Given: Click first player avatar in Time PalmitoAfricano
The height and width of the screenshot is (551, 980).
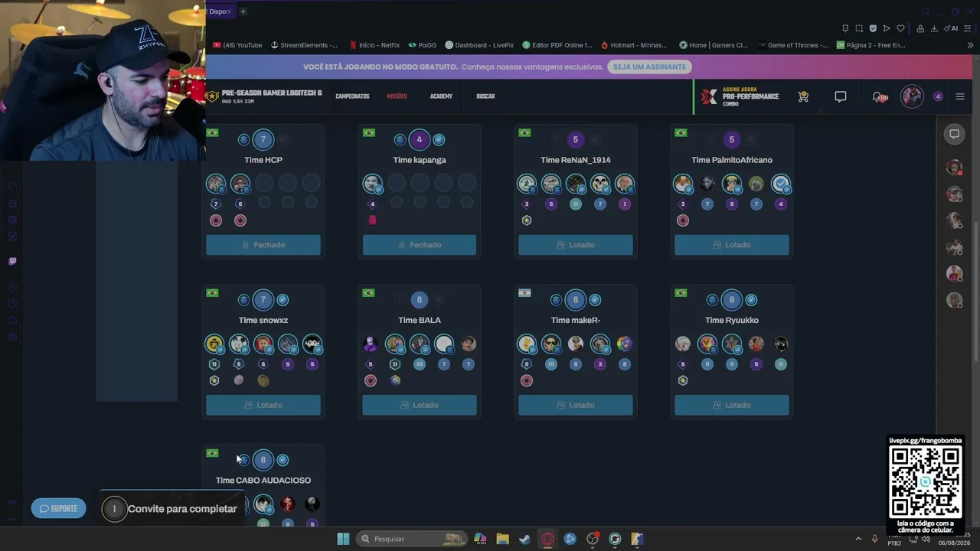Looking at the screenshot, I should (x=683, y=184).
